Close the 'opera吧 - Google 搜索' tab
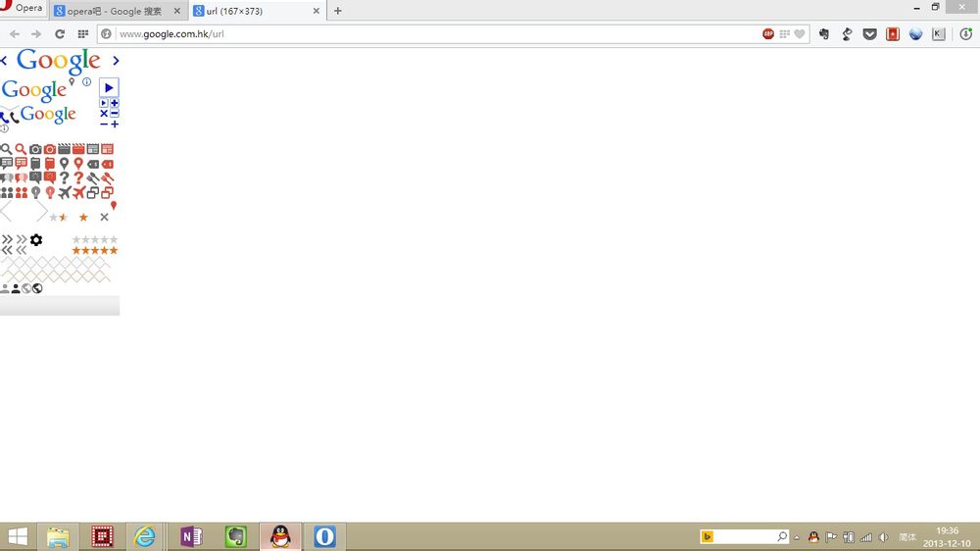980x551 pixels. [176, 11]
